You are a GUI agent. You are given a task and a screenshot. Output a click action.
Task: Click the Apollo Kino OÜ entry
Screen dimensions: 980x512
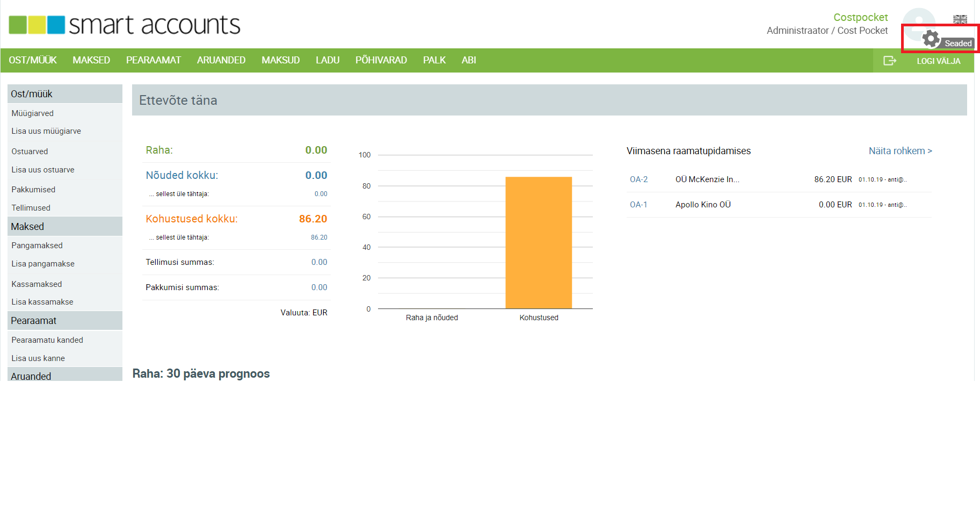[x=703, y=205]
